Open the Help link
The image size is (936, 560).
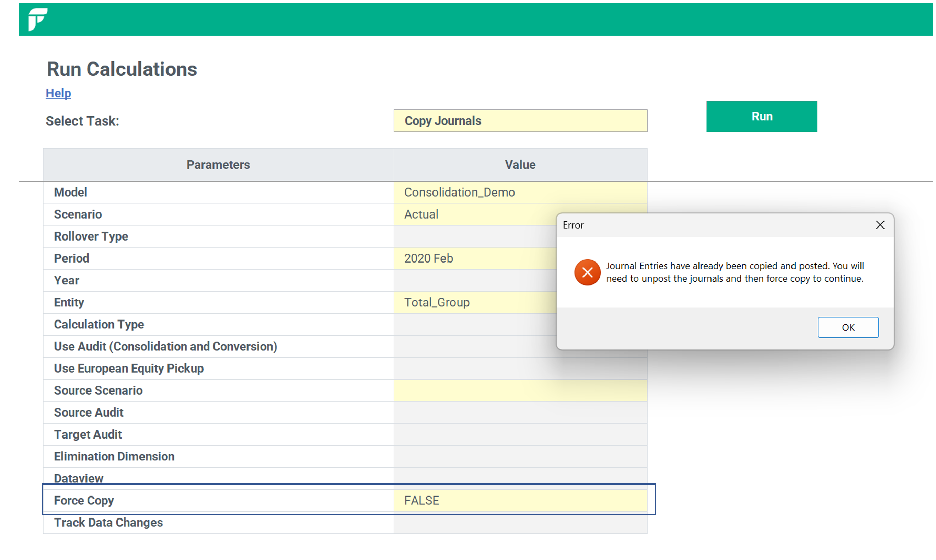tap(58, 93)
